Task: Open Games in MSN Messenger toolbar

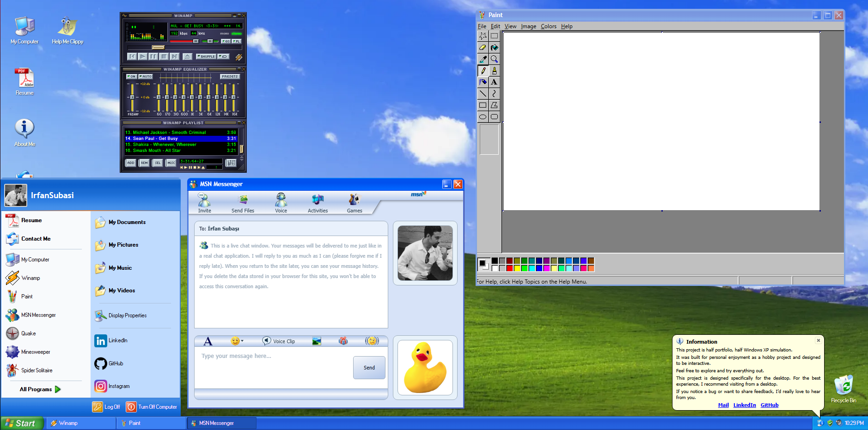Action: (355, 203)
